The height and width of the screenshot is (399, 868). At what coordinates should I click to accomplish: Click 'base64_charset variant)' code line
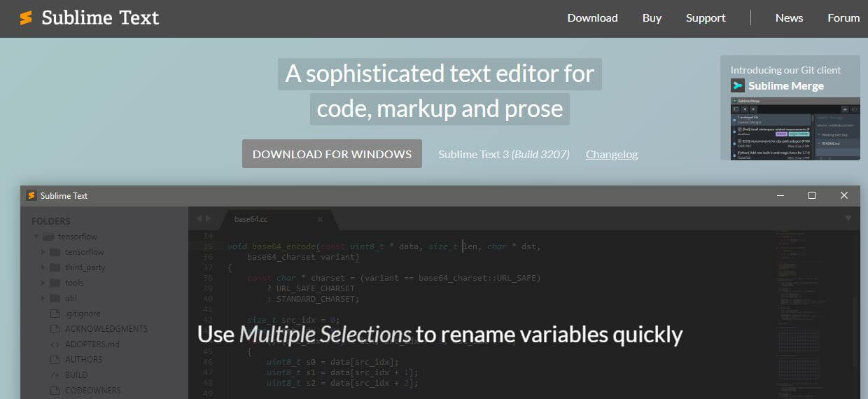coord(303,257)
